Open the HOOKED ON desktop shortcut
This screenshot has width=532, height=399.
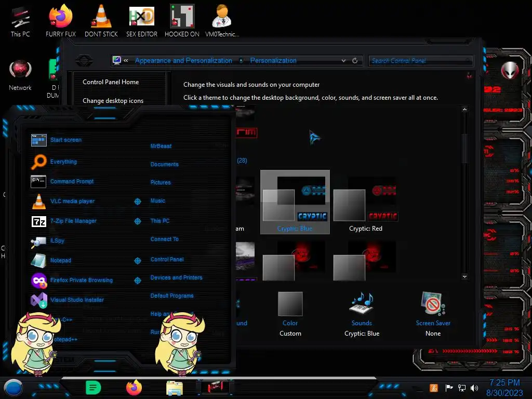pos(182,21)
